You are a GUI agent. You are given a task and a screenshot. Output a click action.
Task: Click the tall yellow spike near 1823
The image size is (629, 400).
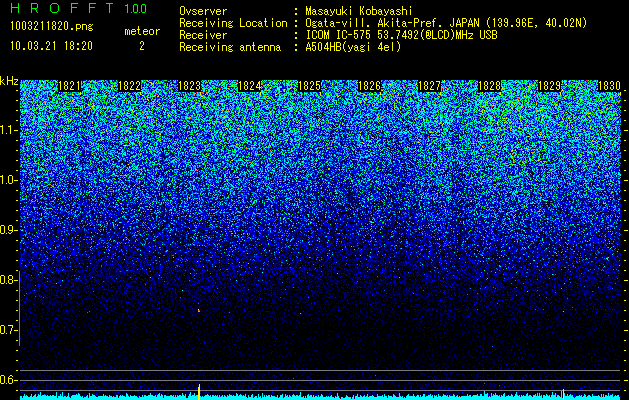(199, 392)
